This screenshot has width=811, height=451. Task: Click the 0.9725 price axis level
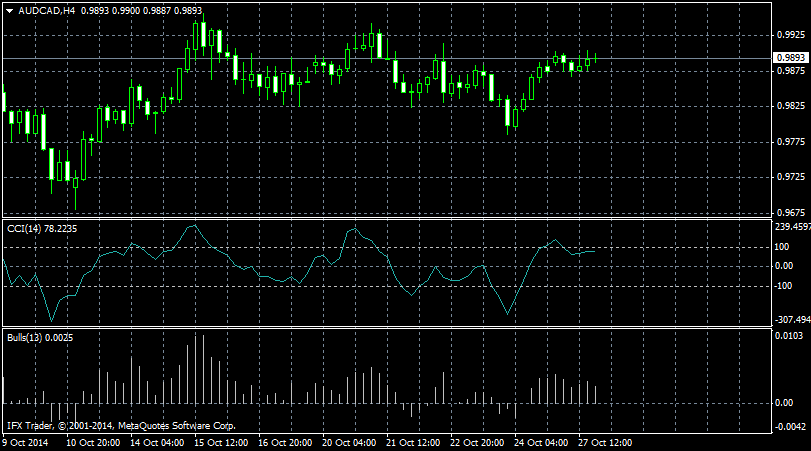[789, 177]
